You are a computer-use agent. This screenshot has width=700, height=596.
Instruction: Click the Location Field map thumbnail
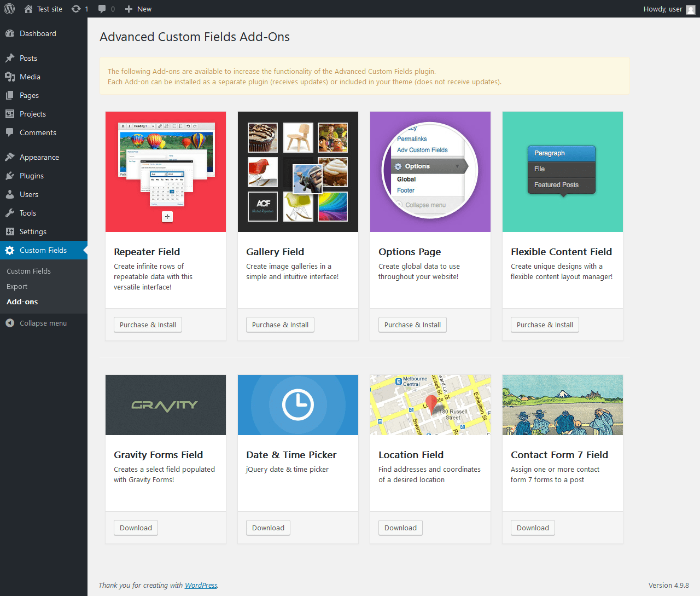[430, 405]
